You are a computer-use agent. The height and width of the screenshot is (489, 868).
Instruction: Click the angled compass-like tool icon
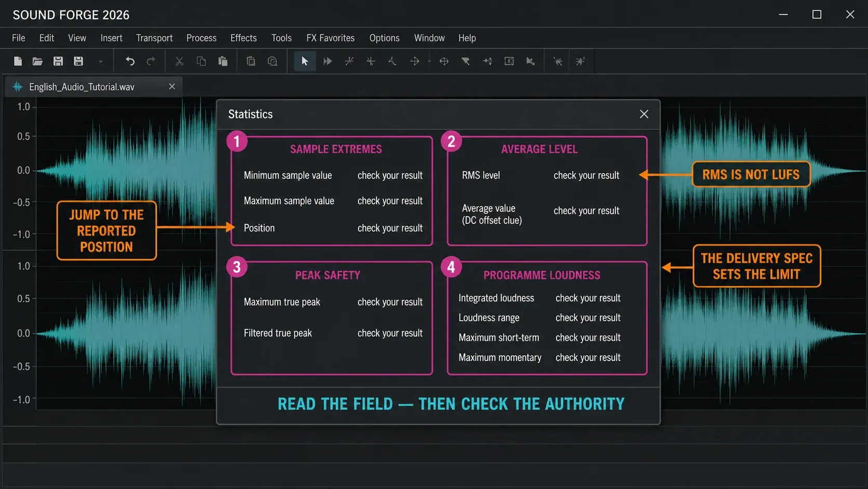pyautogui.click(x=392, y=61)
